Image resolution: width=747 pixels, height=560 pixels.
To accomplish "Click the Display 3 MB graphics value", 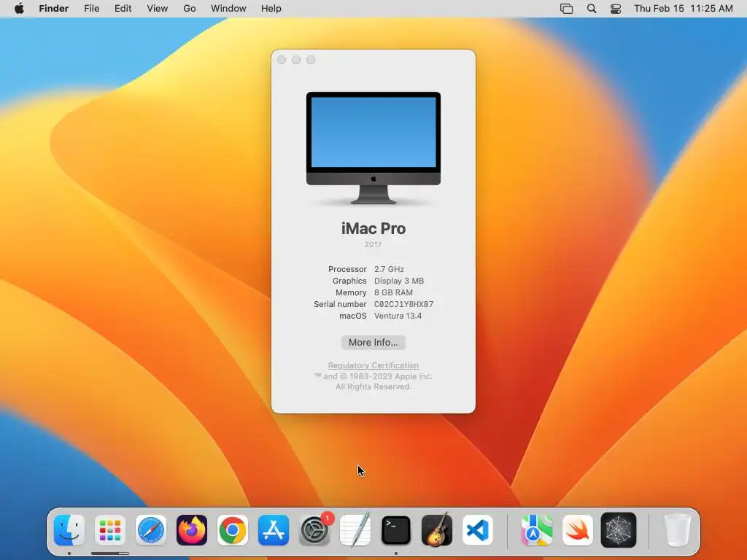I will click(x=399, y=281).
